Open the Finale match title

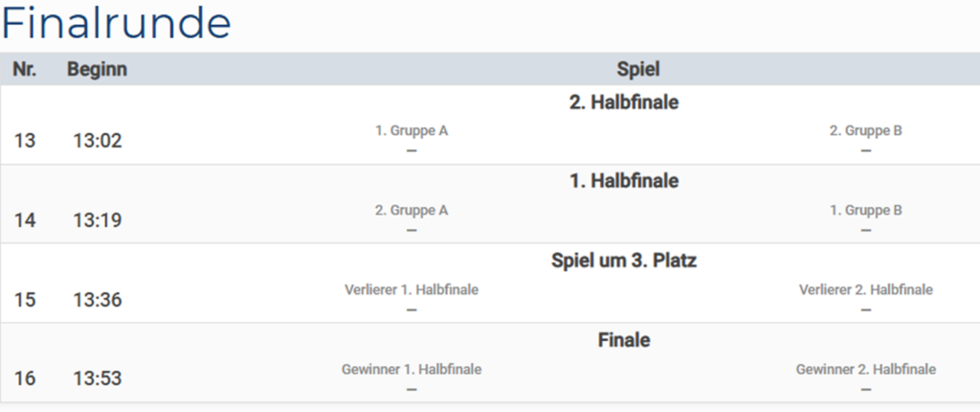click(x=624, y=340)
